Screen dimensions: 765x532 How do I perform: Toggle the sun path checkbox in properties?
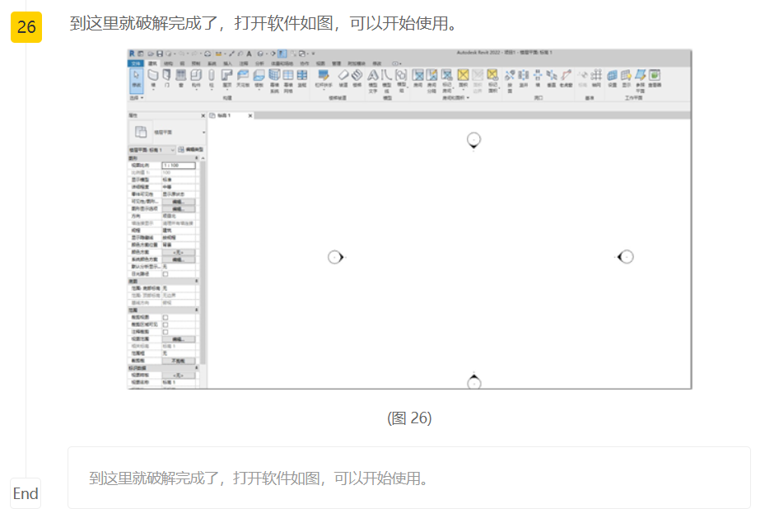166,274
